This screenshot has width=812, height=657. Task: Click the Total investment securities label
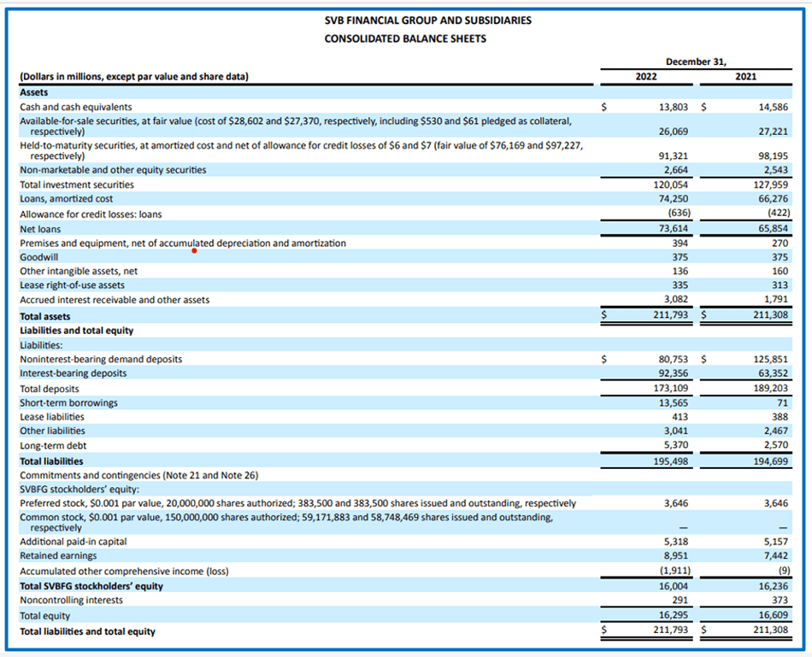coord(77,185)
